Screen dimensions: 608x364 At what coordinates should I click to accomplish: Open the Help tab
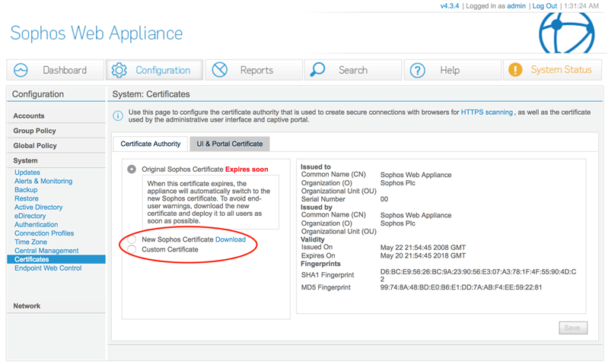(453, 70)
